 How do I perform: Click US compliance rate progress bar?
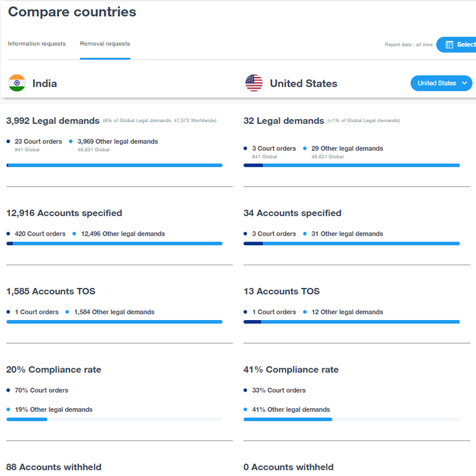click(352, 419)
